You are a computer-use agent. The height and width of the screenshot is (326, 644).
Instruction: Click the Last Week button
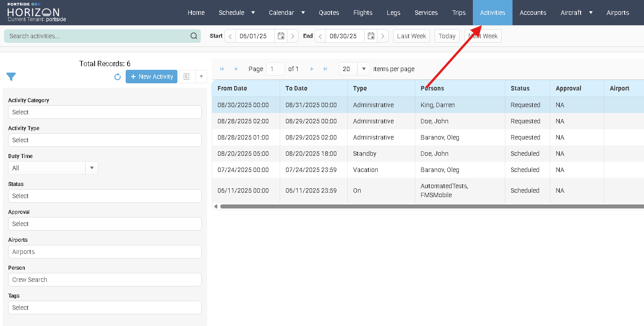pos(411,36)
